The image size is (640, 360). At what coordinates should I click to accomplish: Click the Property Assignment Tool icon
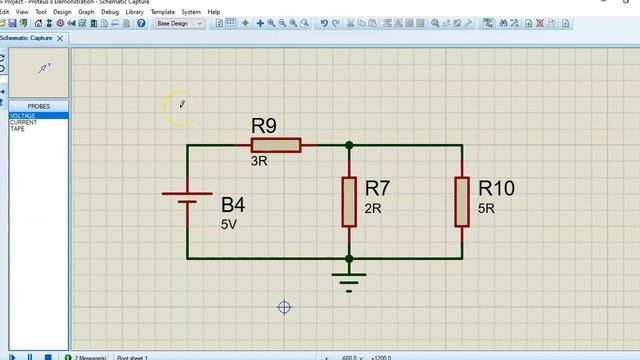click(514, 23)
